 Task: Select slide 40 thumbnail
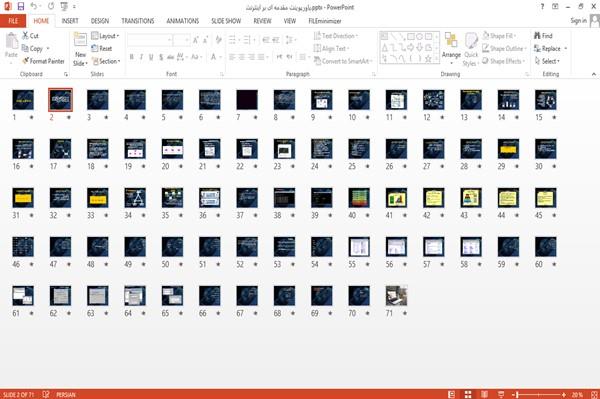click(x=359, y=198)
